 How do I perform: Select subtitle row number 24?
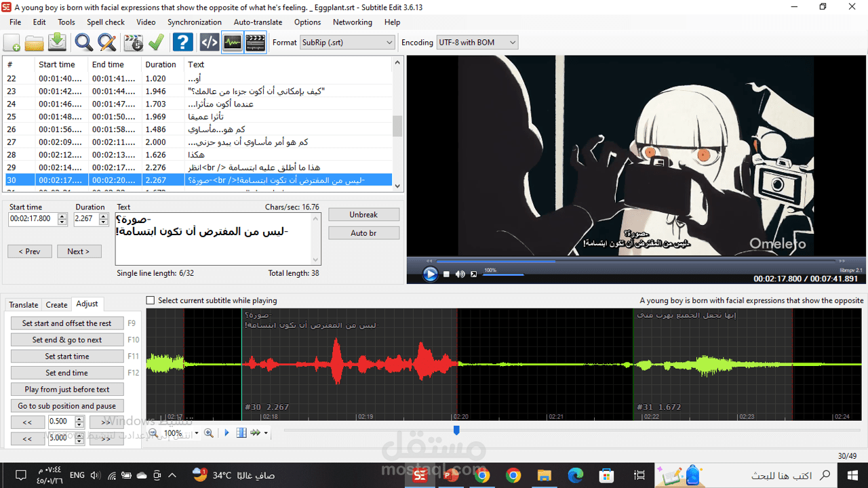(x=197, y=104)
